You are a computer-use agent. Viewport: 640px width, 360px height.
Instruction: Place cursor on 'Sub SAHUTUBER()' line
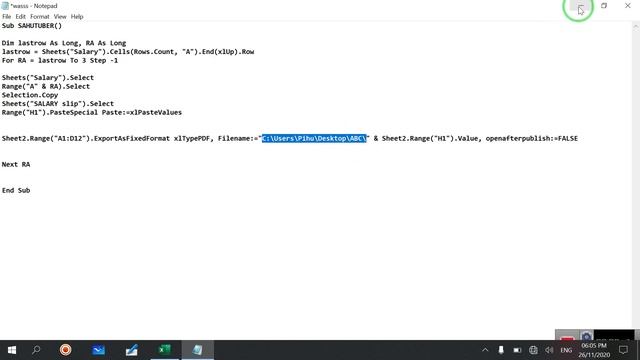(x=32, y=26)
